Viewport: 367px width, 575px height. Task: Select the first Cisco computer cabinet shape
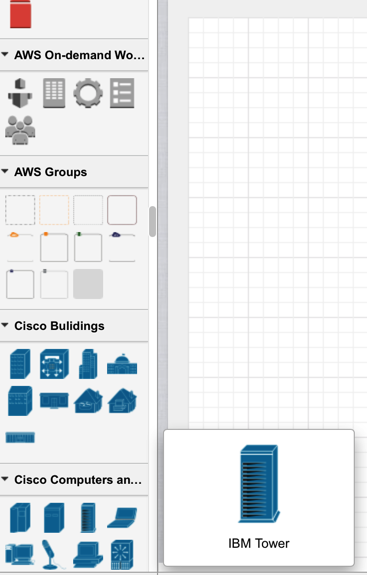pyautogui.click(x=20, y=518)
